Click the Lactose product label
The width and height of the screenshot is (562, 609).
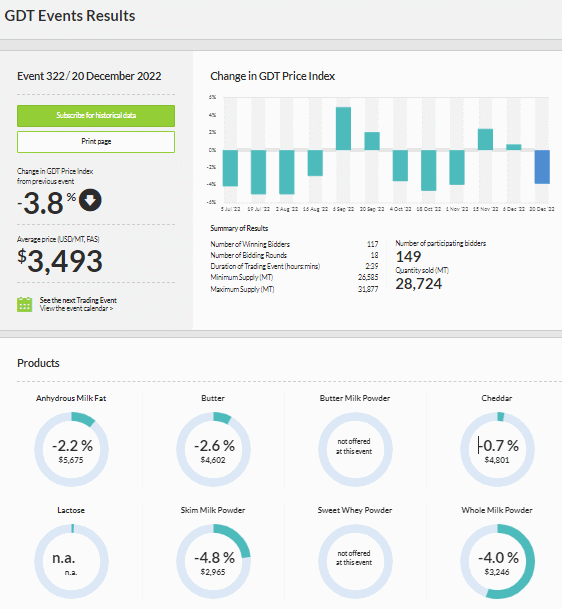(71, 510)
